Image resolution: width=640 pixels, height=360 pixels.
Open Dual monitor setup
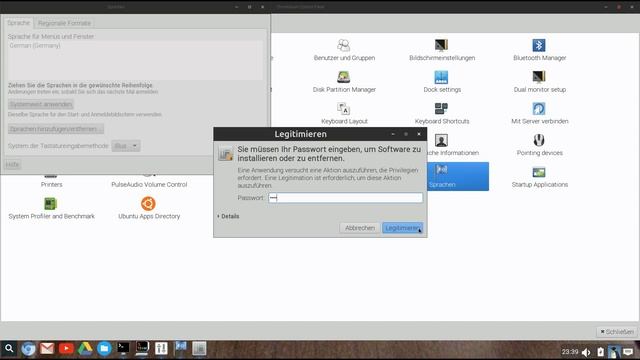(539, 82)
